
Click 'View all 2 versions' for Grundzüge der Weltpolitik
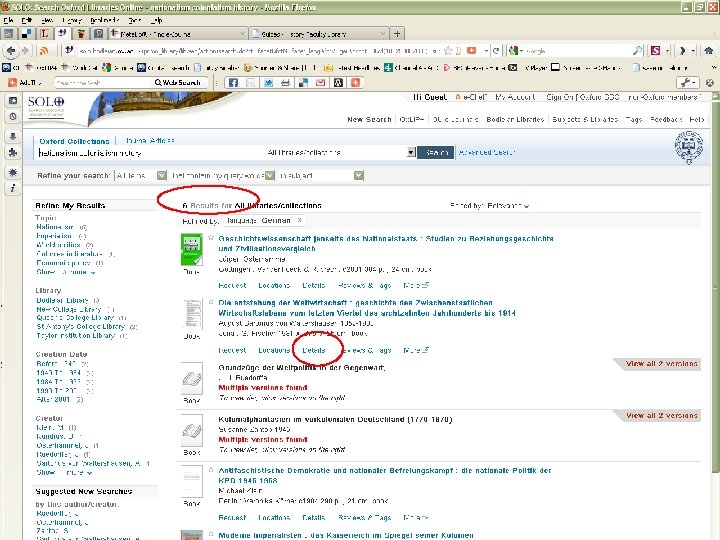coord(661,363)
